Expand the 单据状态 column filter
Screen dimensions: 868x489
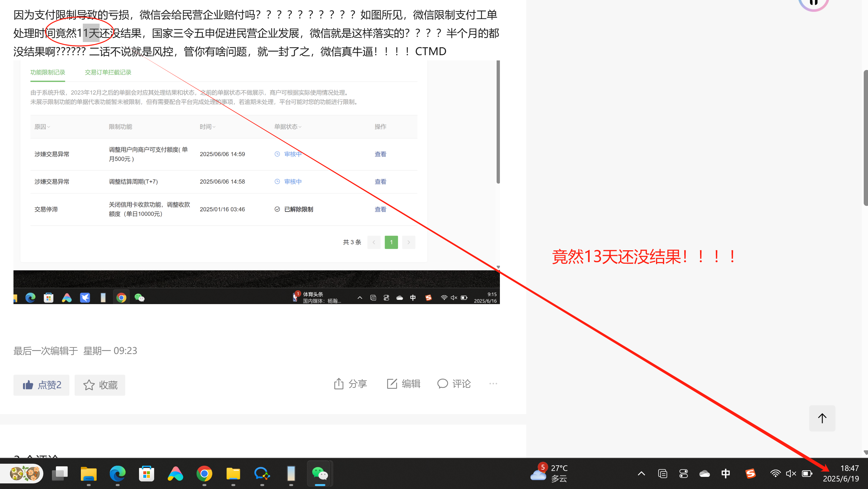point(288,127)
